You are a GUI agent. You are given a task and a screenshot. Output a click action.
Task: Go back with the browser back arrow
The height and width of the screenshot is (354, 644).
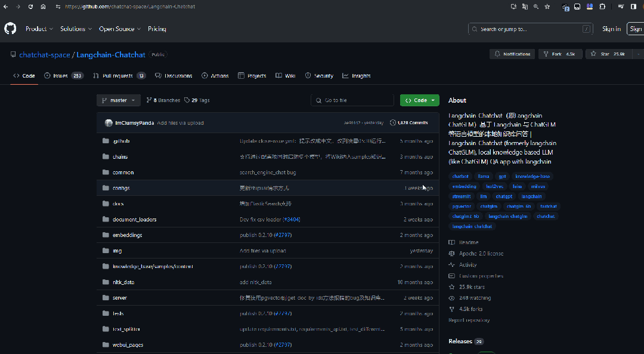(x=6, y=7)
